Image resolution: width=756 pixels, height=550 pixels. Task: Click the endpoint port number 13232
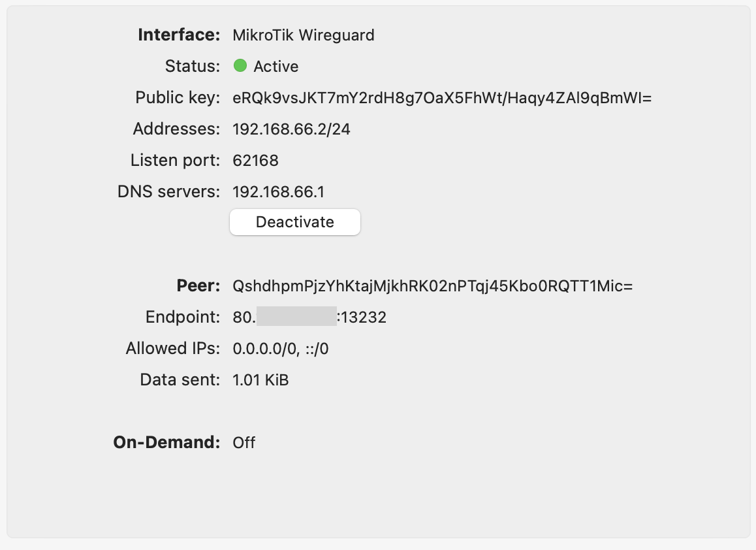pos(364,317)
